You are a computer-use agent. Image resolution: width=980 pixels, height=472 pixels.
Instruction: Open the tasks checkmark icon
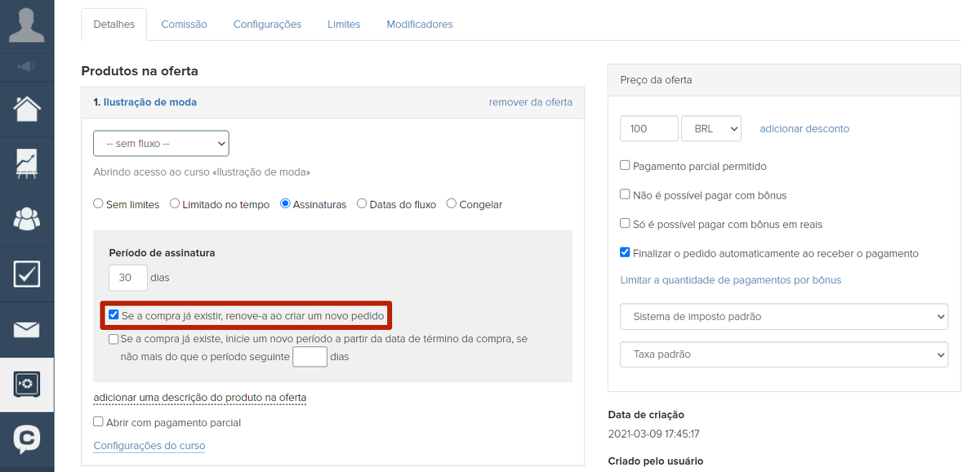click(x=27, y=274)
